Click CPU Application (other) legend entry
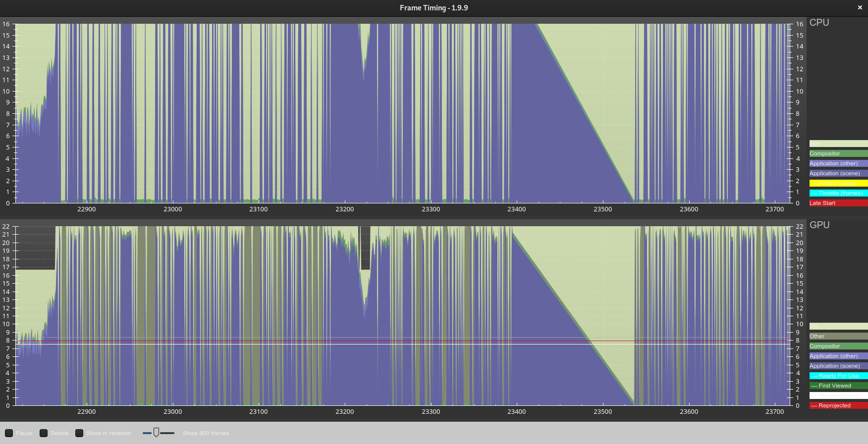Viewport: 868px width, 444px height. pyautogui.click(x=838, y=163)
